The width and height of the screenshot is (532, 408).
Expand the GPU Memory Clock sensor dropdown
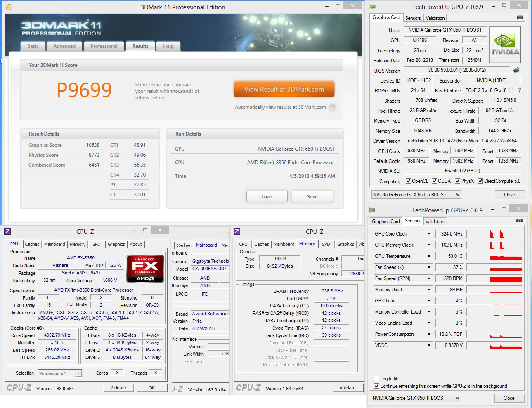pos(429,245)
